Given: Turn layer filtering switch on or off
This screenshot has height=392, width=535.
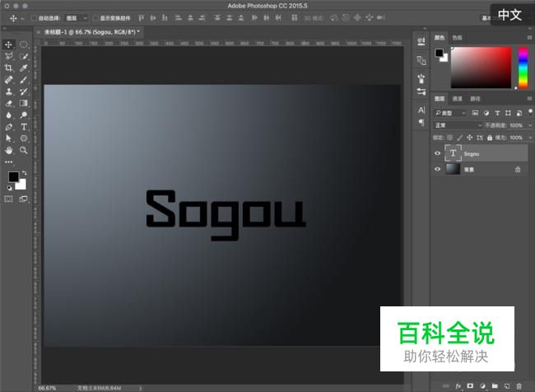Looking at the screenshot, I should point(530,112).
